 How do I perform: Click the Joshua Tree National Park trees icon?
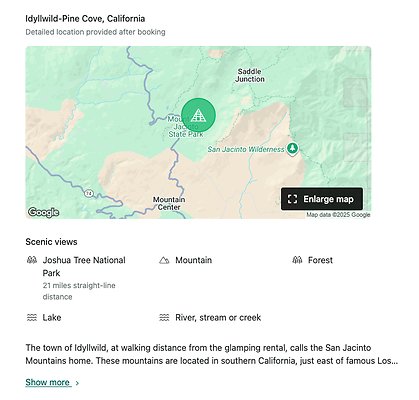[x=32, y=260]
